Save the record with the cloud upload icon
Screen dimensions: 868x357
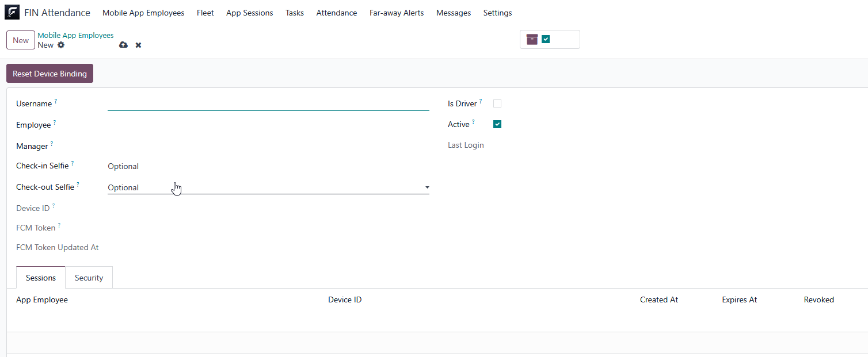click(123, 45)
